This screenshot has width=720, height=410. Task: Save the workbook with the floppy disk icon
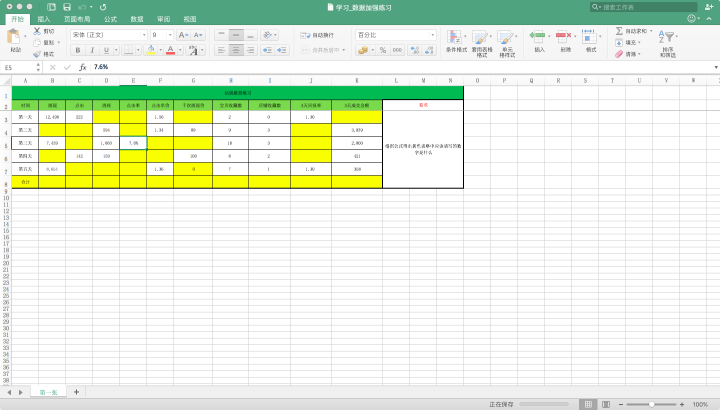[x=67, y=7]
